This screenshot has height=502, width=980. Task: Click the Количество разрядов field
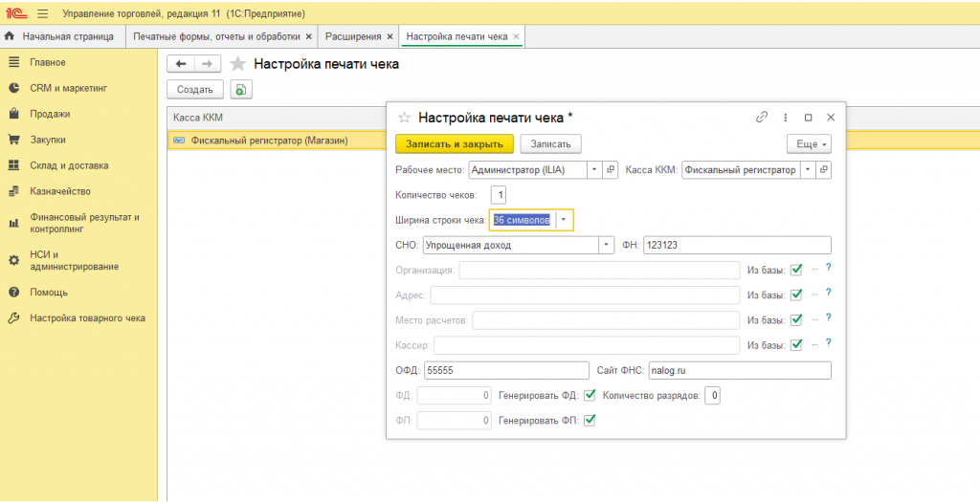click(712, 395)
